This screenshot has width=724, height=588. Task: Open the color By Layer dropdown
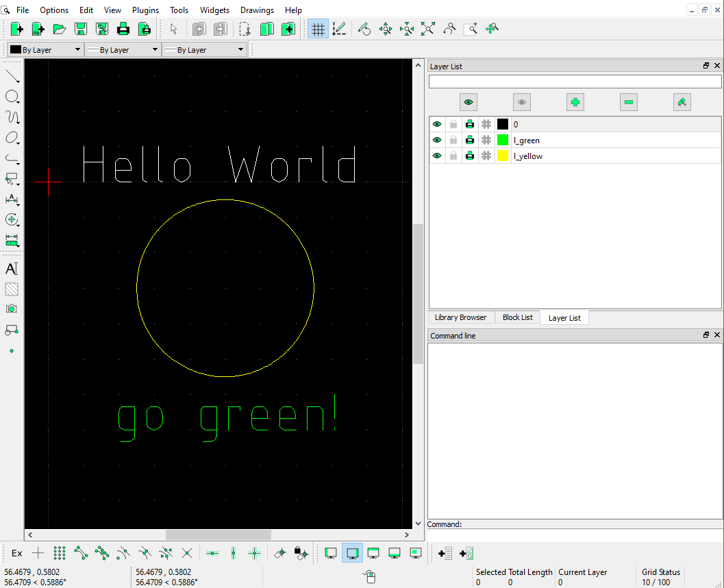click(45, 49)
